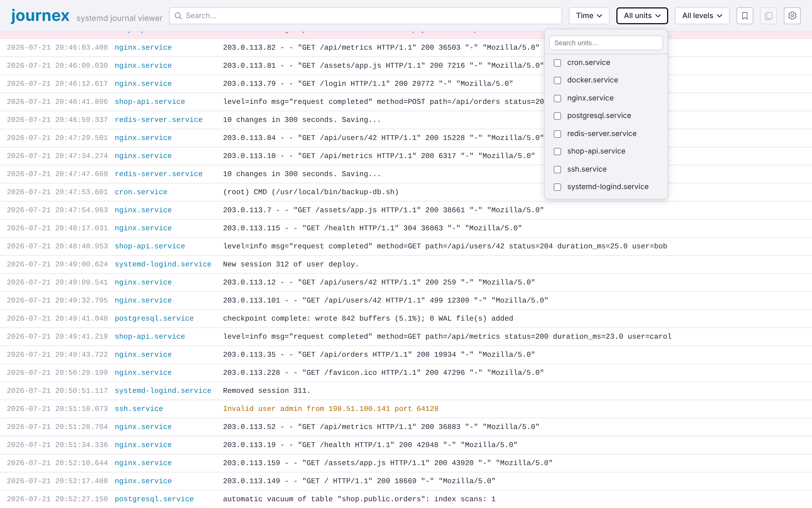Screen dimensions: 812x508
Task: Select the GET / HTTP/1.1 18669 message
Action: point(359,481)
